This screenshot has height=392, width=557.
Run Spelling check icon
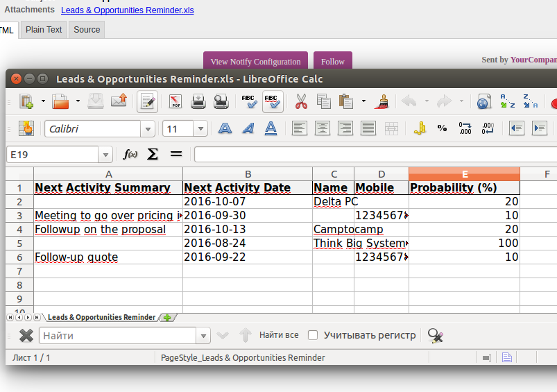click(x=250, y=101)
